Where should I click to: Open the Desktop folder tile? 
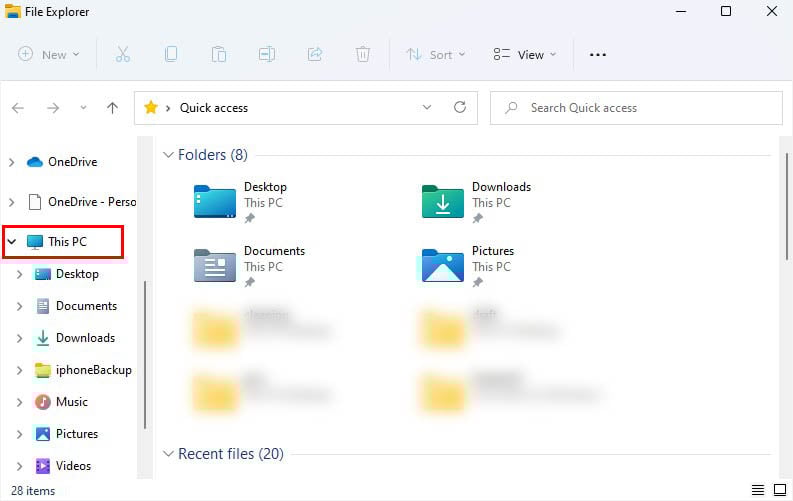point(240,202)
